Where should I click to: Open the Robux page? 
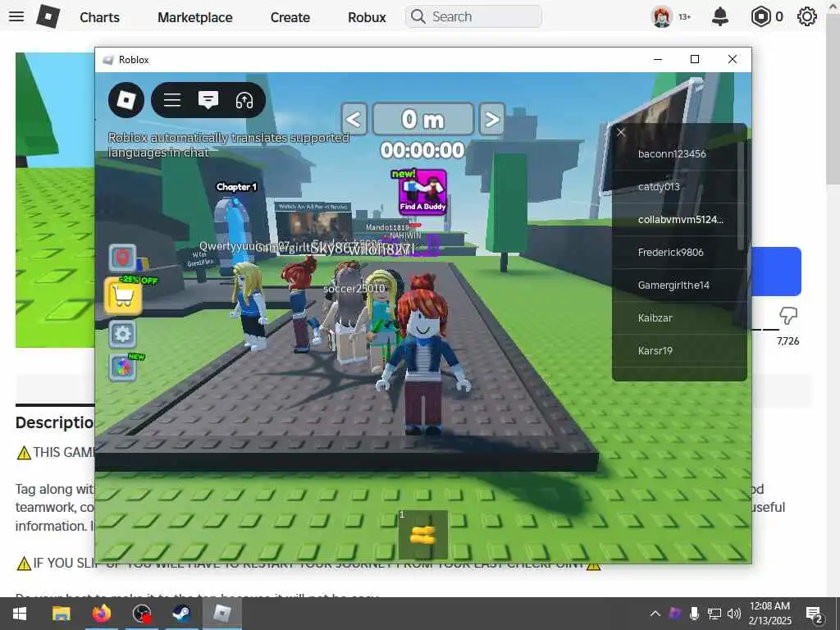(367, 17)
